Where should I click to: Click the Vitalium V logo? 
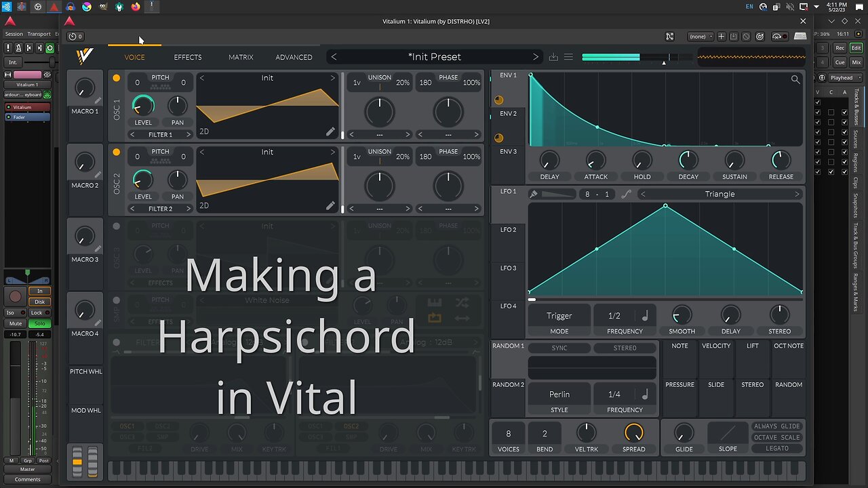tap(84, 57)
